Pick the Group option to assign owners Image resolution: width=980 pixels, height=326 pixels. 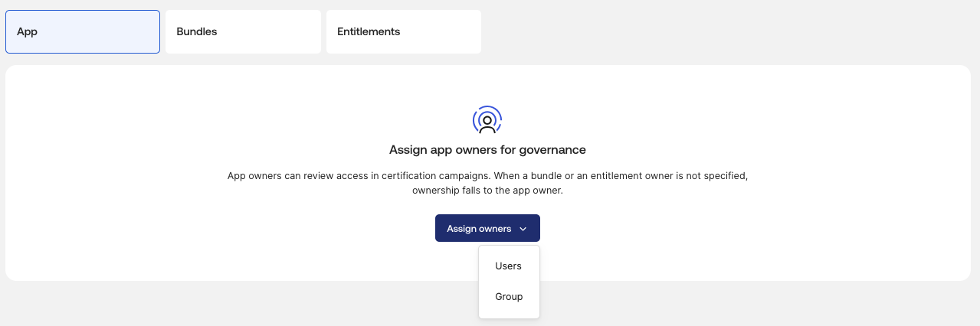pos(509,297)
